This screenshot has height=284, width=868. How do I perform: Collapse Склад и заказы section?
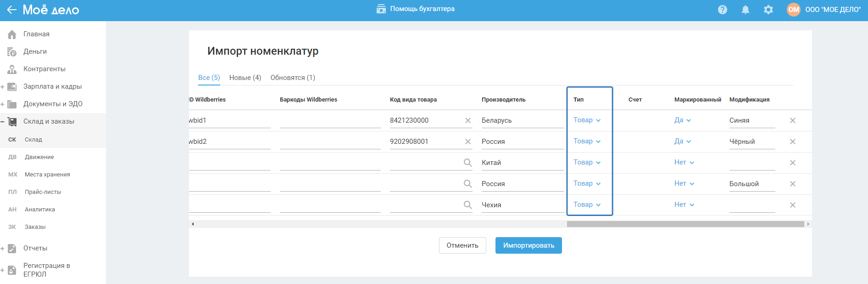click(x=3, y=122)
